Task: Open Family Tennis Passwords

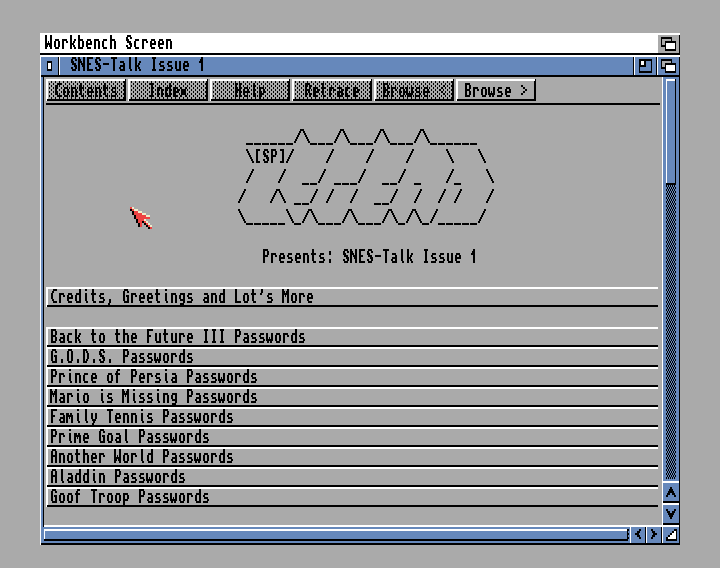Action: tap(352, 417)
